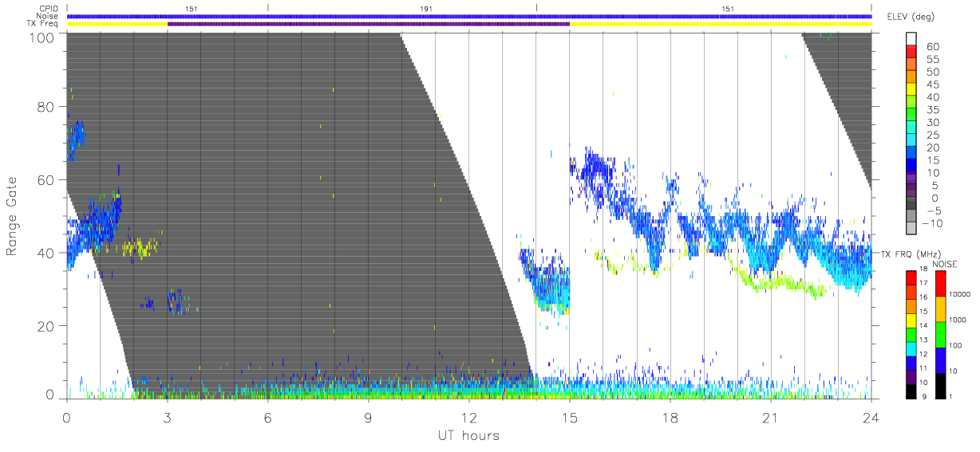
Task: Click the cyan segment of TX FRQ color bar
Action: tap(911, 348)
